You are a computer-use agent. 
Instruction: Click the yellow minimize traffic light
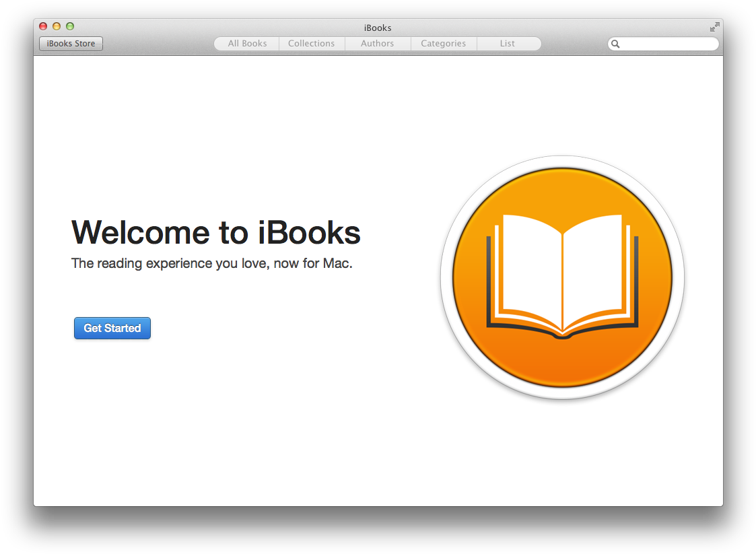[56, 26]
